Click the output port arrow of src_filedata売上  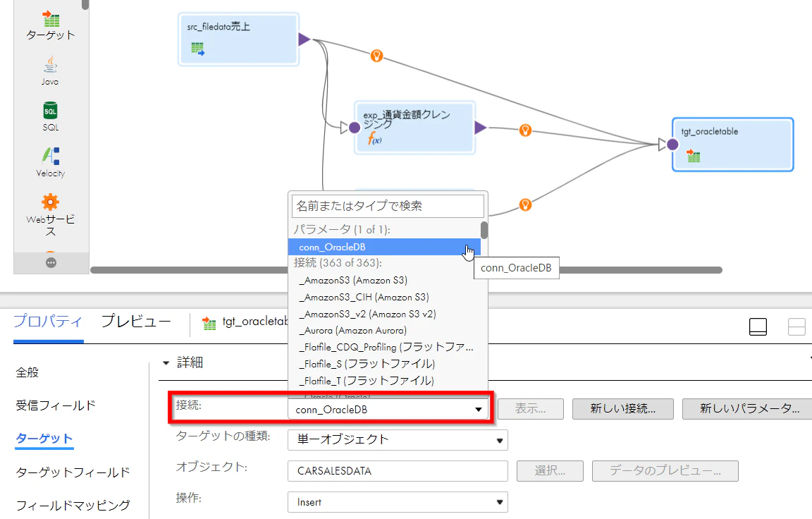[x=304, y=39]
